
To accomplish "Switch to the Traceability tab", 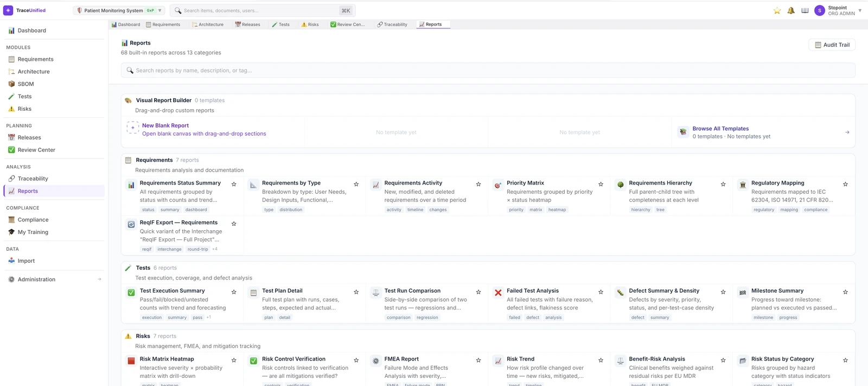I will tap(392, 24).
